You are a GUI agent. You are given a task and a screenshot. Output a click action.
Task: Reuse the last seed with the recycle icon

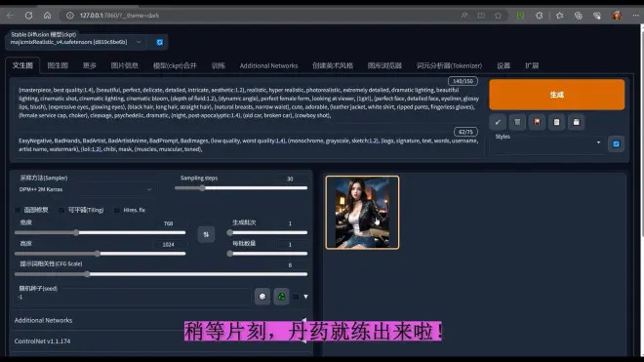coord(281,297)
